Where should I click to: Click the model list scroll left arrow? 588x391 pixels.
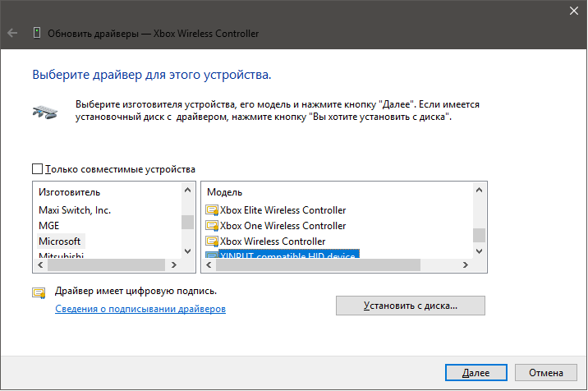[209, 265]
